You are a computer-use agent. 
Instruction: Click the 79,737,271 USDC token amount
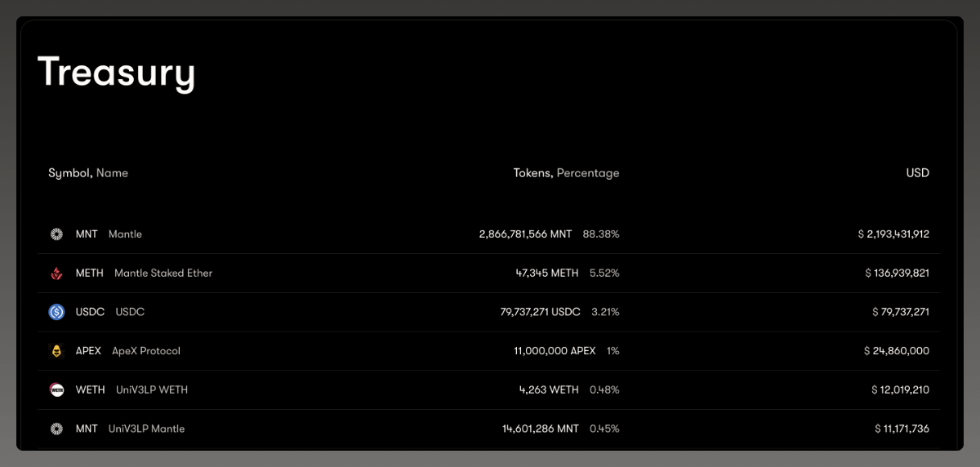pyautogui.click(x=540, y=312)
